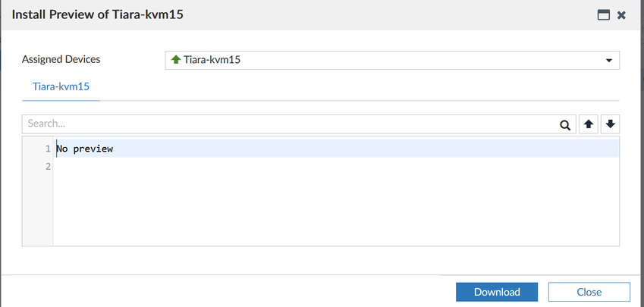This screenshot has width=644, height=307.
Task: Expand the device list caret arrow
Action: pyautogui.click(x=608, y=61)
